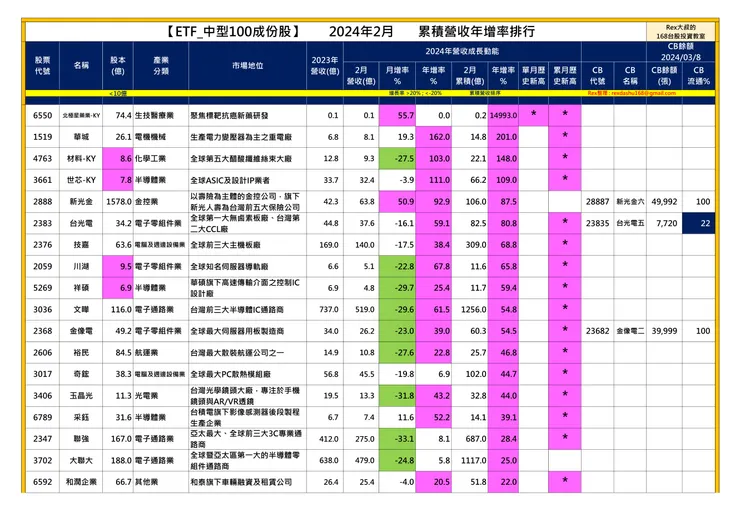This screenshot has height=523, width=740.
Task: Click the 14993.0 growth rate cell
Action: pyautogui.click(x=503, y=115)
